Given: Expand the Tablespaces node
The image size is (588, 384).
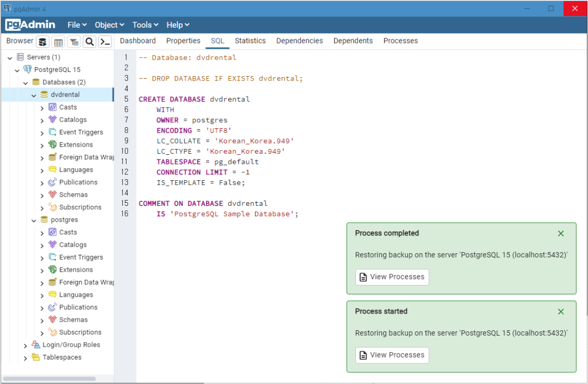Looking at the screenshot, I should click(x=25, y=358).
